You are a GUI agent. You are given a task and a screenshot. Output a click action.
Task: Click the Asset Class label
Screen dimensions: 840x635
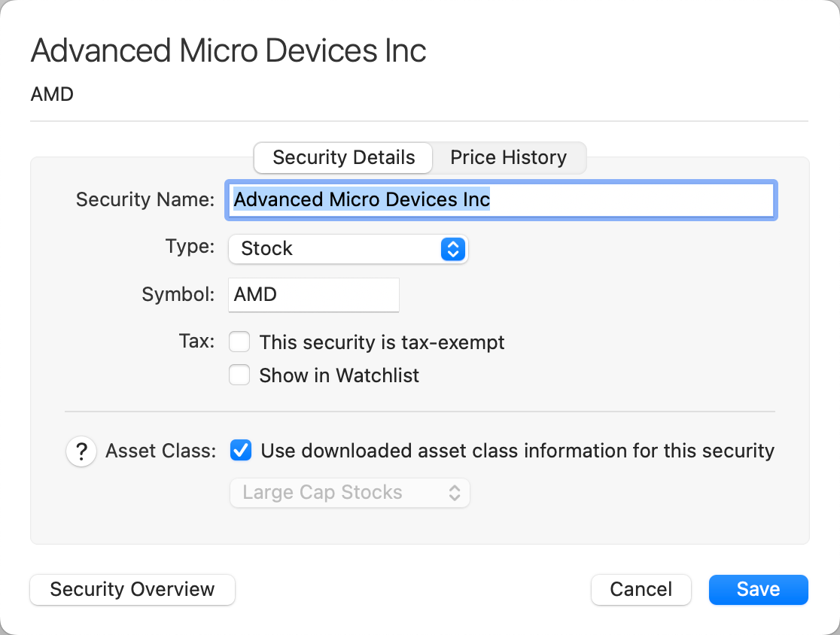(161, 451)
